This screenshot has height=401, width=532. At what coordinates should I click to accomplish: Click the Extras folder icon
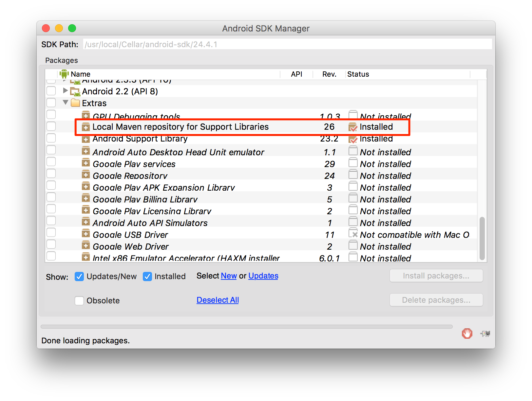point(75,103)
